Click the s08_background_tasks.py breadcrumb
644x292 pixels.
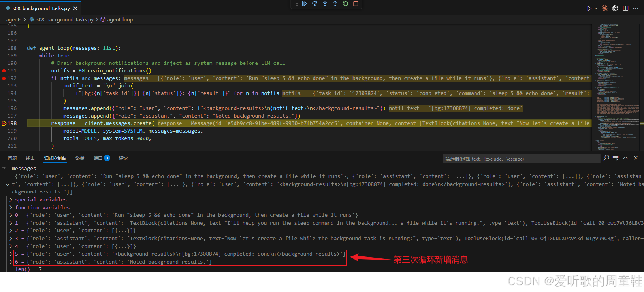[65, 19]
